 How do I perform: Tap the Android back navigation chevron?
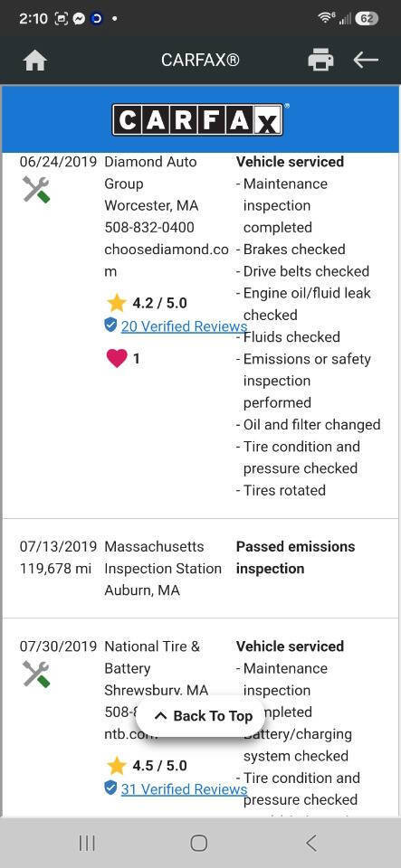pyautogui.click(x=311, y=843)
